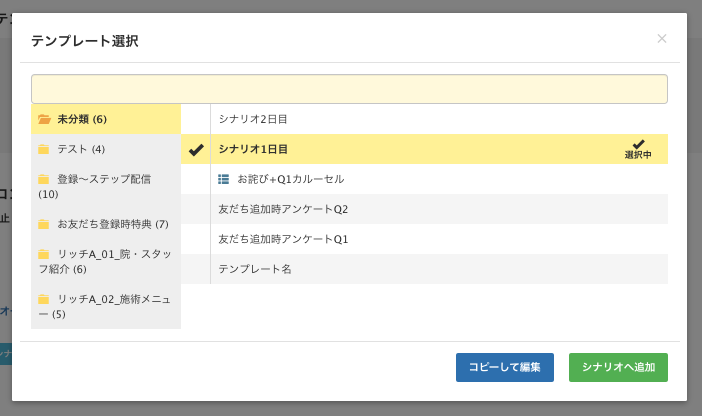Tick the selection cell for シナリオ2日目
The width and height of the screenshot is (702, 416).
coord(196,119)
